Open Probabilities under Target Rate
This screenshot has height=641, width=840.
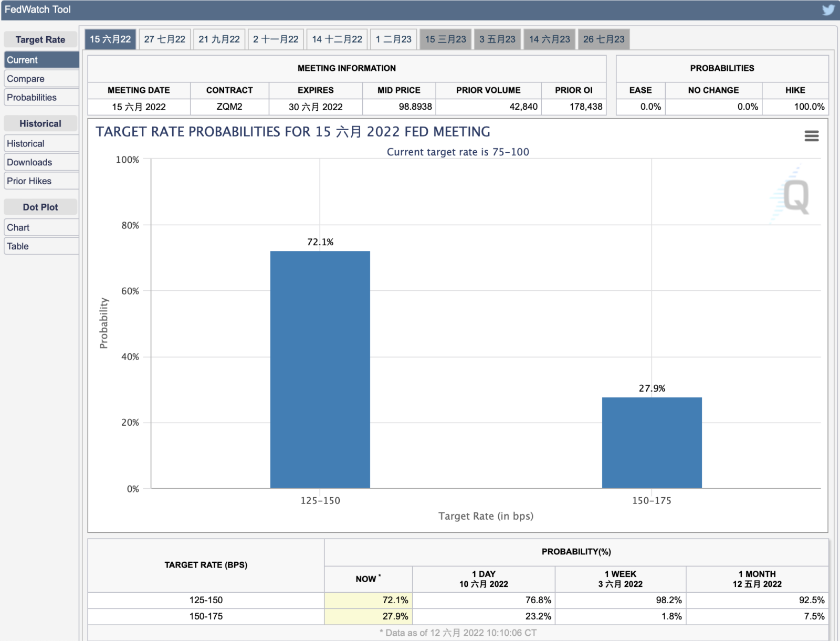coord(31,98)
